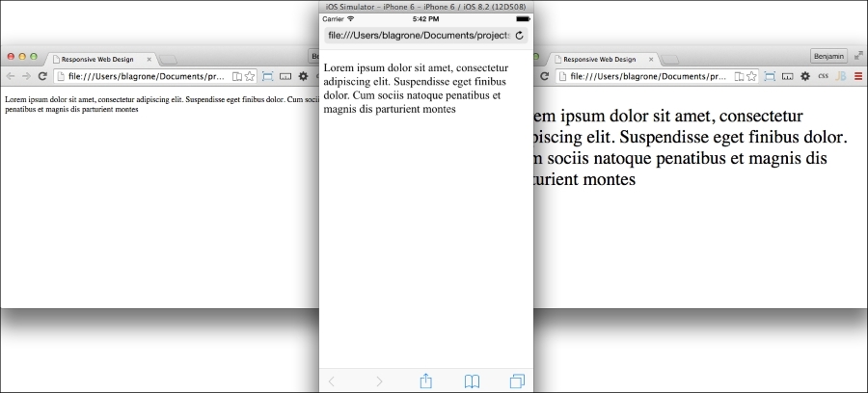Close the left Chrome window with the red button
The width and height of the screenshot is (868, 393).
pos(11,57)
